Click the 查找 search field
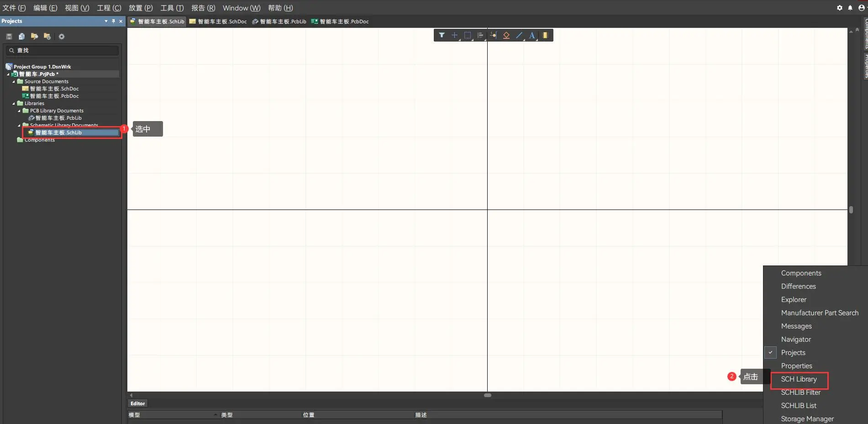Screen dimensions: 868x424 pyautogui.click(x=64, y=50)
